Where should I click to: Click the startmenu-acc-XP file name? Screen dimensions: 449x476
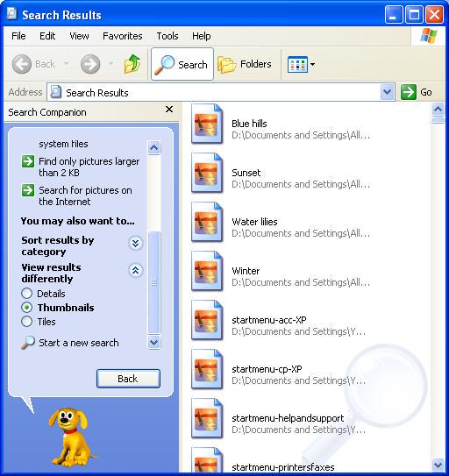click(269, 320)
